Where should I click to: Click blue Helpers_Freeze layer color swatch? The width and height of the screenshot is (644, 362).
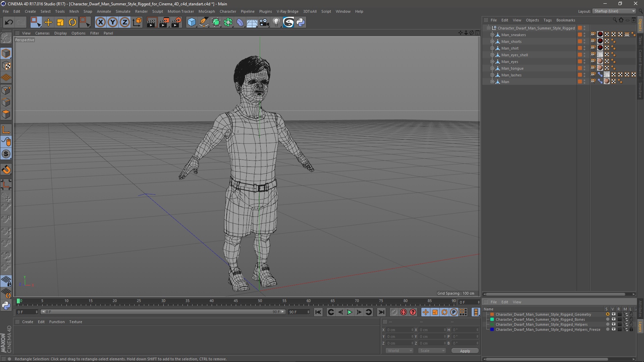pos(492,329)
